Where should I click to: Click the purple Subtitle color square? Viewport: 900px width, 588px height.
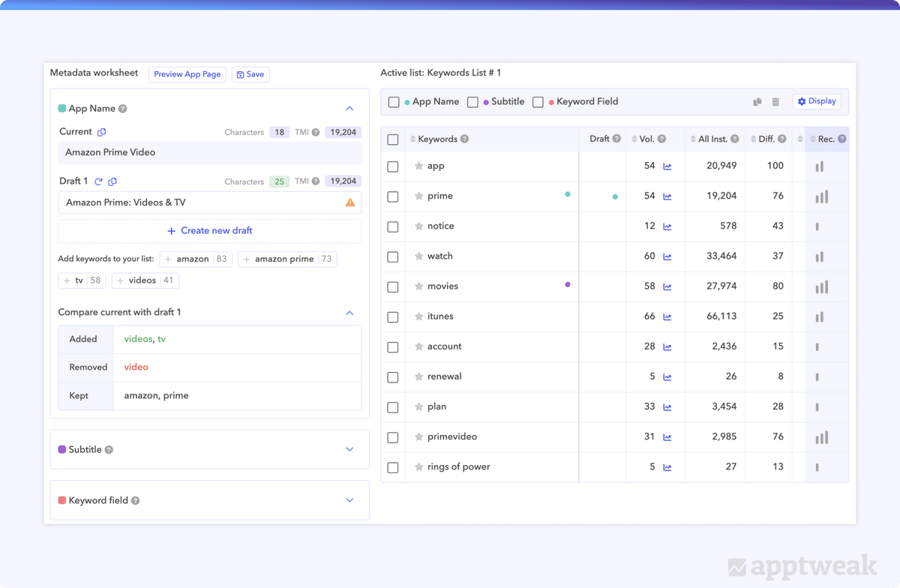click(62, 450)
